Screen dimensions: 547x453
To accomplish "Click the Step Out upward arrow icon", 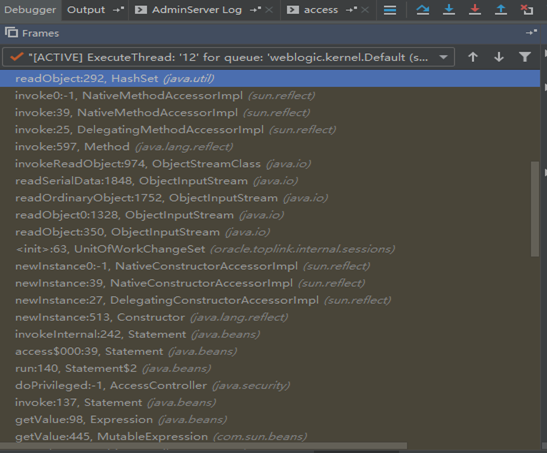I will pyautogui.click(x=501, y=10).
